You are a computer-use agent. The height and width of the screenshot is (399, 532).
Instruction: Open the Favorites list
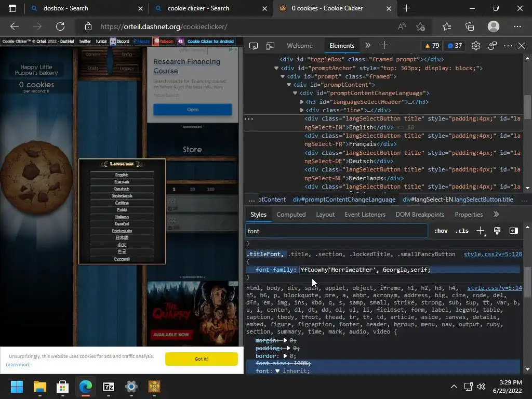tap(447, 26)
